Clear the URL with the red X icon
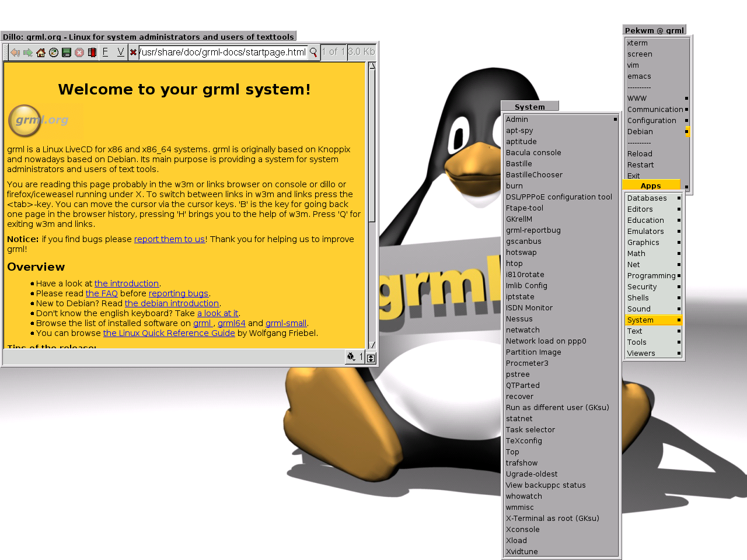 133,52
